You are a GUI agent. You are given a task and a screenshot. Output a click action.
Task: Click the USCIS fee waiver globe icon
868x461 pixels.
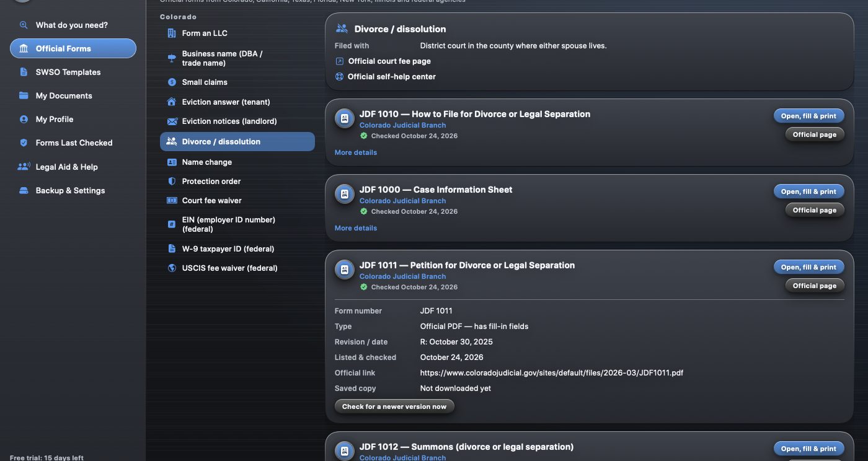click(172, 268)
